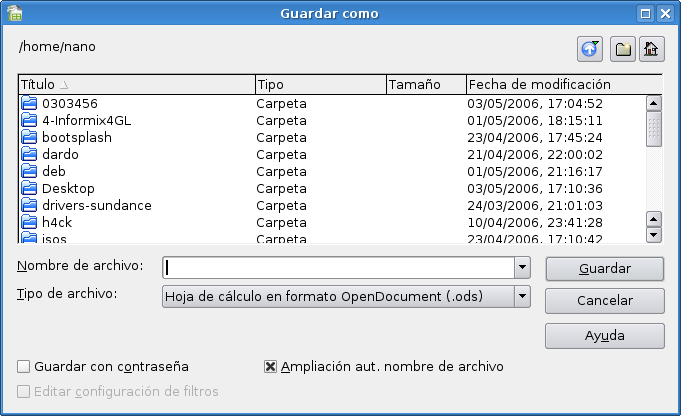Click the bootsplash folder icon
Image resolution: width=681 pixels, height=416 pixels.
click(x=29, y=137)
